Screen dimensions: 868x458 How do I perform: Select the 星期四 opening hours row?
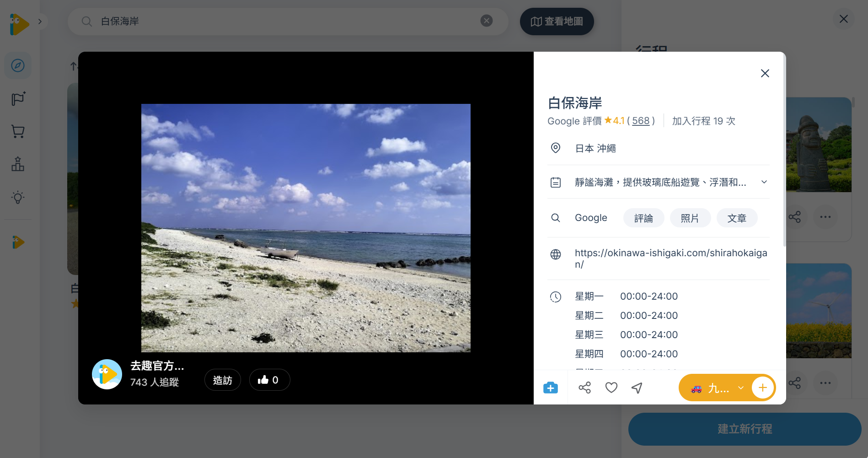626,354
